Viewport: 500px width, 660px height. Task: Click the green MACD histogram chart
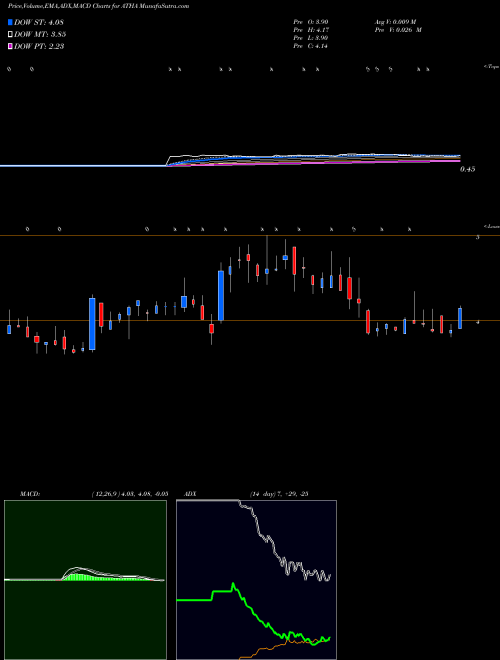tap(85, 580)
